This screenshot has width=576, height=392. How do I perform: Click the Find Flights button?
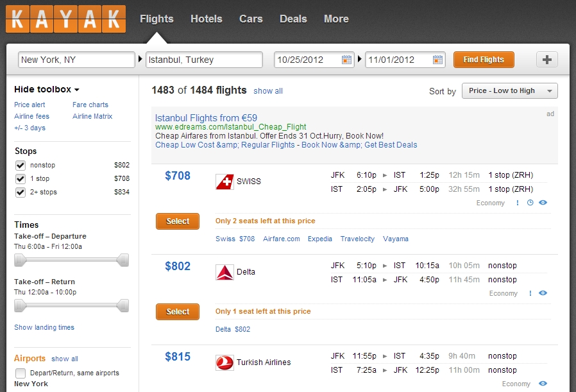point(484,60)
